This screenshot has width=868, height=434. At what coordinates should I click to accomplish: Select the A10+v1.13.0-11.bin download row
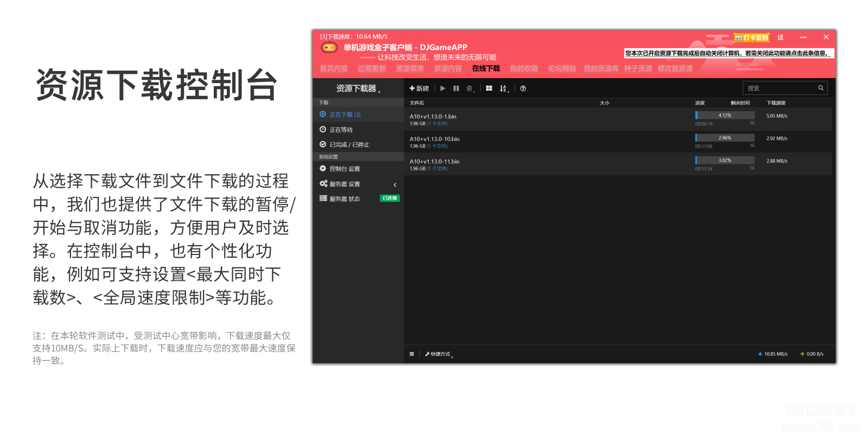point(618,164)
